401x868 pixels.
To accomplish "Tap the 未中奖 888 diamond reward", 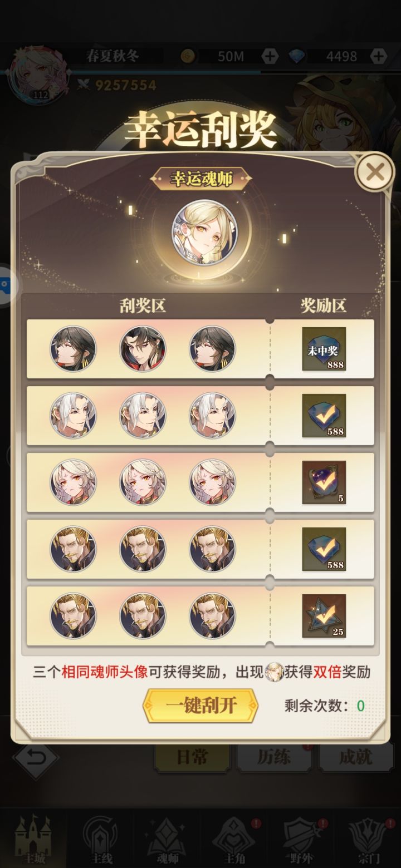I will coord(324,349).
